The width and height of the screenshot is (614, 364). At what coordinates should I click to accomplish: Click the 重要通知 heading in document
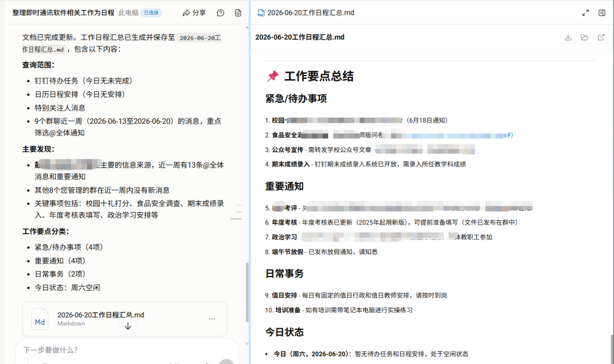(x=284, y=186)
